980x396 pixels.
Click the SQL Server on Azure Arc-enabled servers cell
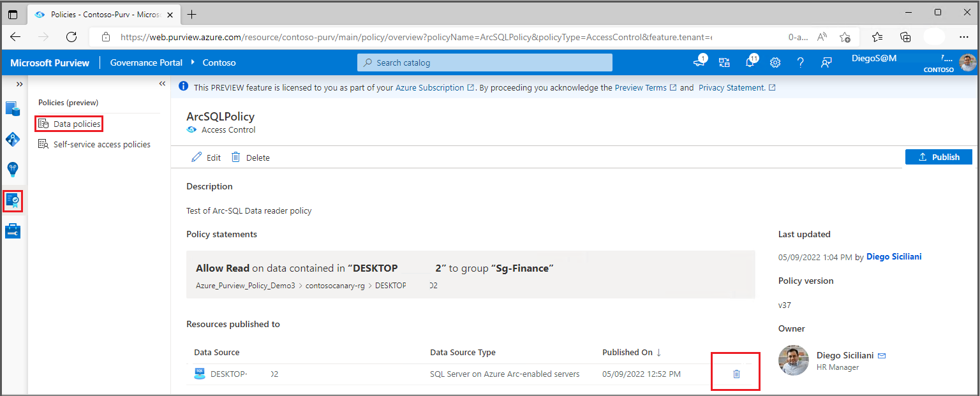coord(505,374)
